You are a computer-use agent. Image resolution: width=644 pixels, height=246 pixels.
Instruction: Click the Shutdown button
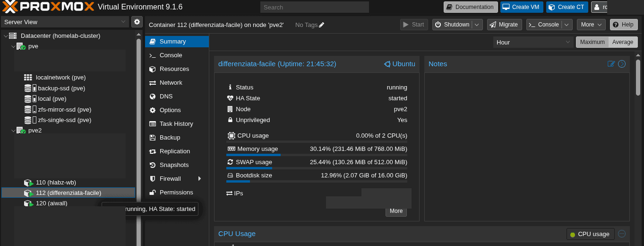[x=452, y=25]
